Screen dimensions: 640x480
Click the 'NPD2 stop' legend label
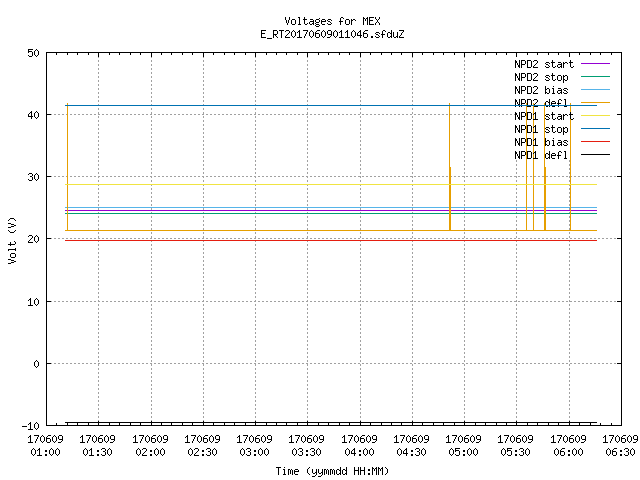(541, 77)
